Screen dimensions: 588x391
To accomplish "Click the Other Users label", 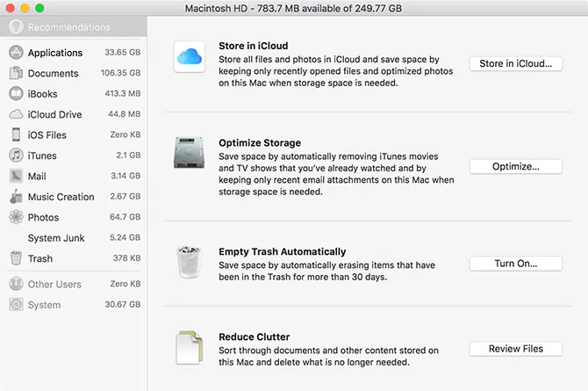I will 54,285.
